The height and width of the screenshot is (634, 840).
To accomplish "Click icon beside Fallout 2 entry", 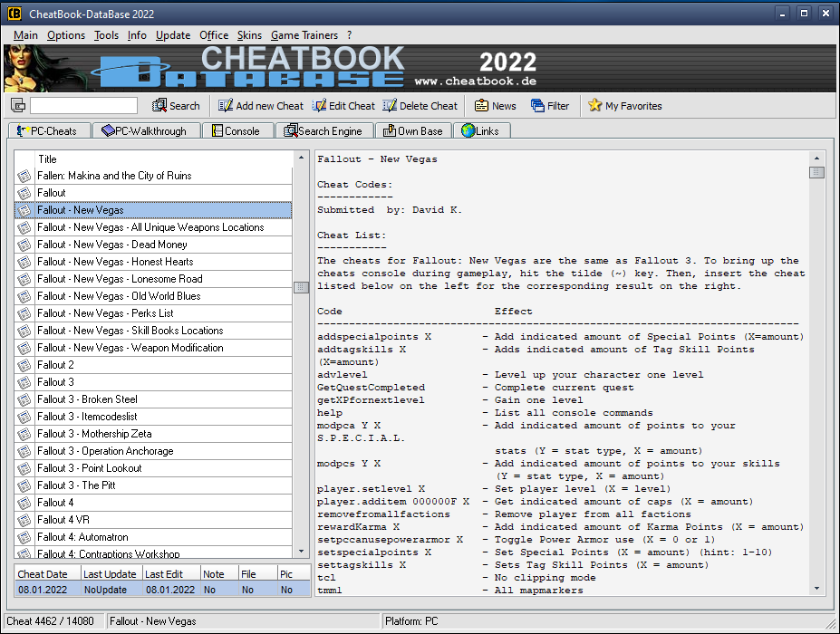I will click(x=24, y=365).
